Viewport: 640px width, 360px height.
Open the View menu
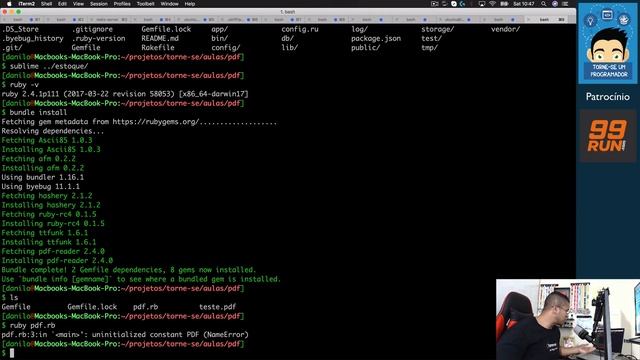pyautogui.click(x=78, y=4)
